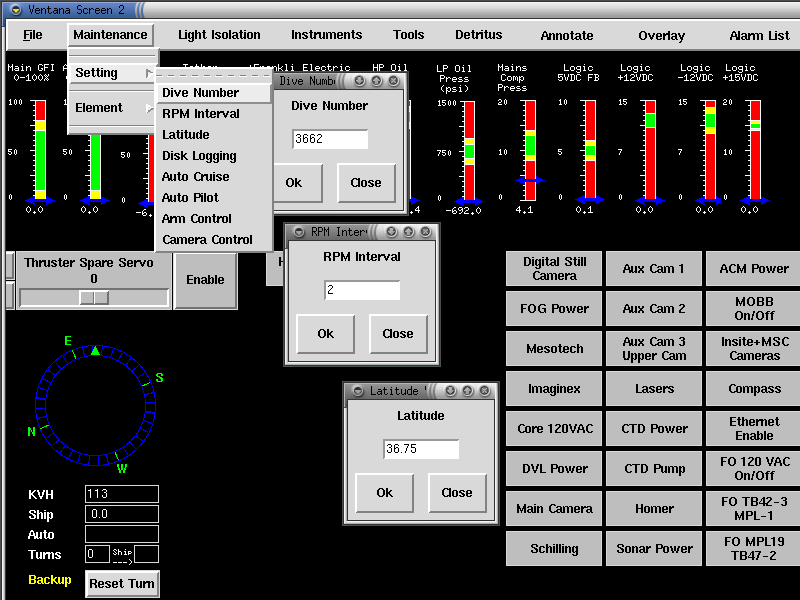Screen dimensions: 800x600
Task: Open the Alarm List menu
Action: [x=759, y=35]
